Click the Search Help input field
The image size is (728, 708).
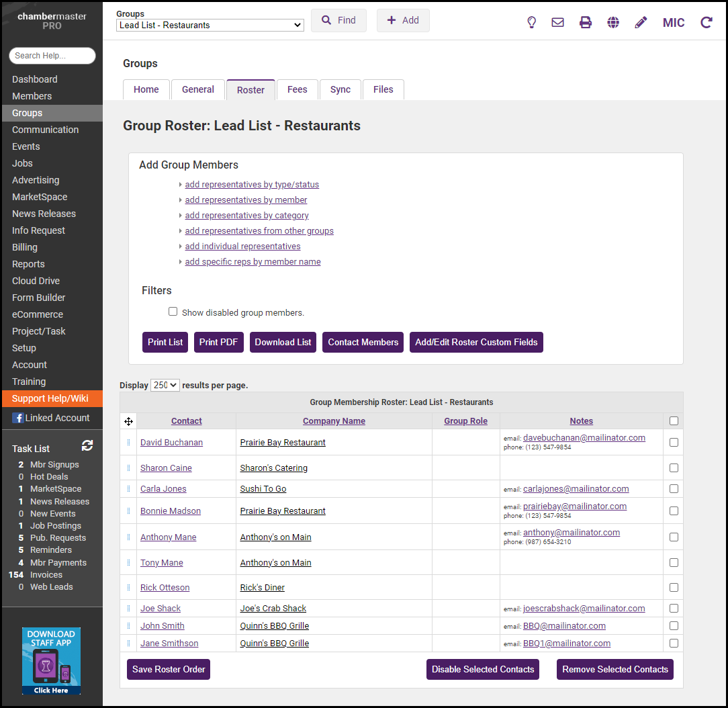pos(52,56)
